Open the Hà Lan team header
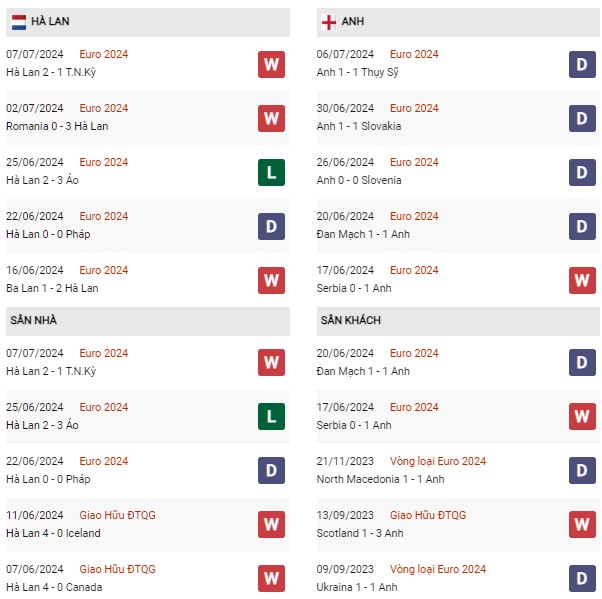The height and width of the screenshot is (599, 602). pyautogui.click(x=148, y=22)
